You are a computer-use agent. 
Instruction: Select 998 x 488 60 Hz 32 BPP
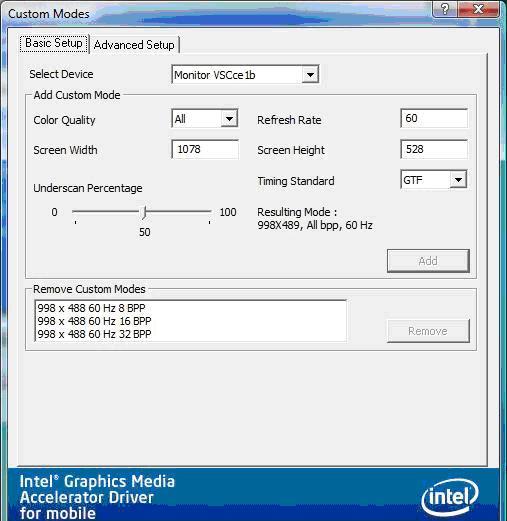[x=94, y=334]
